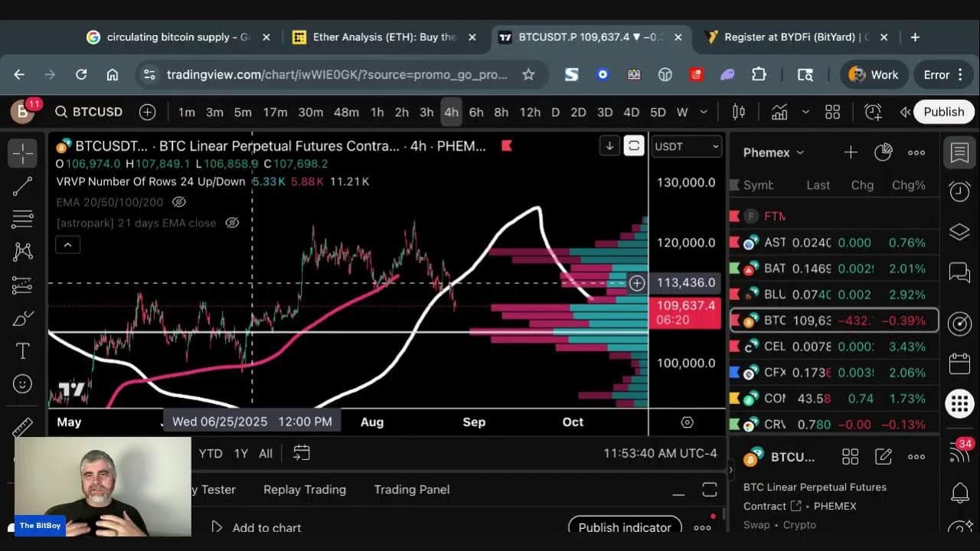This screenshot has width=980, height=551.
Task: Open the BTCUSD symbol search
Action: click(89, 112)
